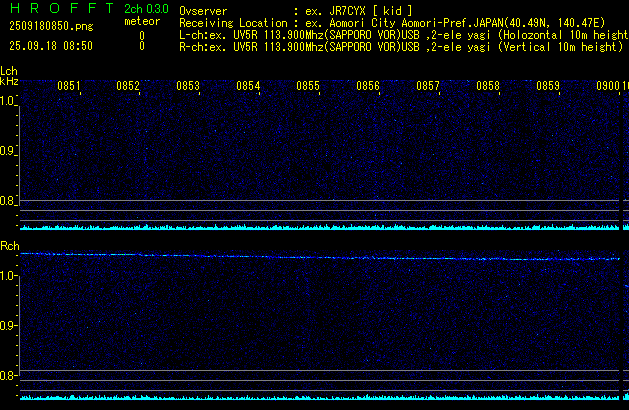The height and width of the screenshot is (410, 629).
Task: Click the 0854 time marker
Action: click(248, 87)
